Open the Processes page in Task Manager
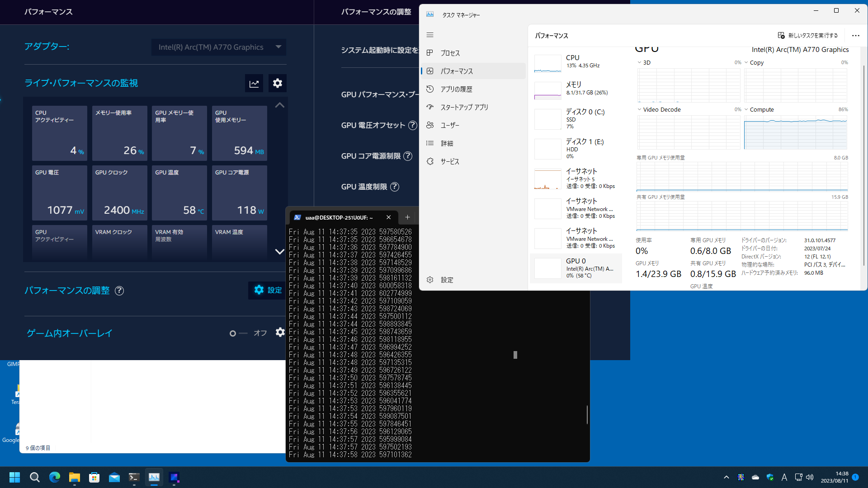Screen dimensions: 868x488 click(450, 53)
